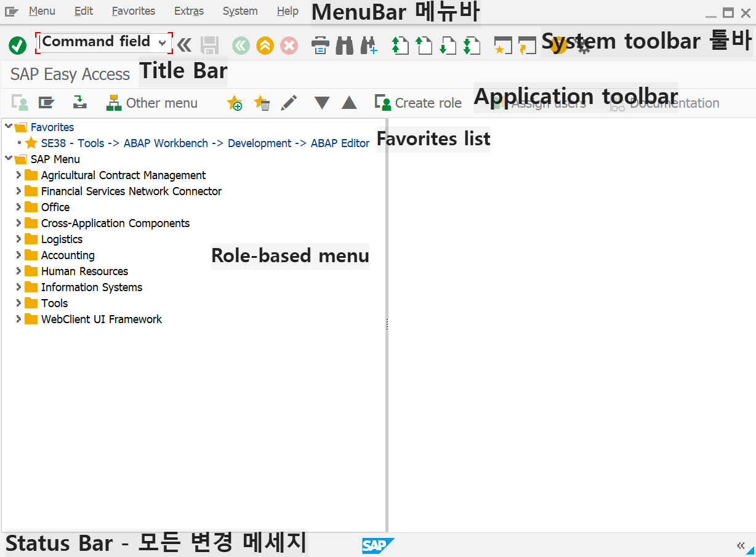Open the Favorites menu in menu bar
Image resolution: width=756 pixels, height=557 pixels.
pos(134,11)
